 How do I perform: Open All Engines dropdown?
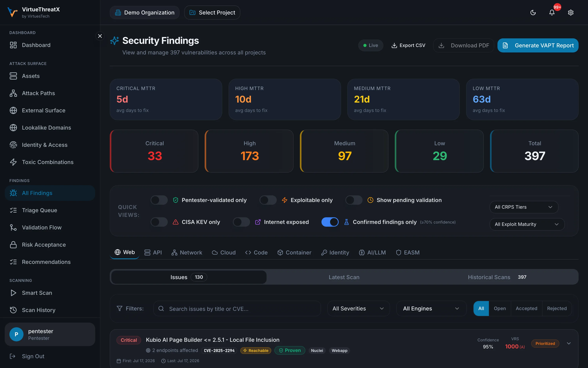431,309
